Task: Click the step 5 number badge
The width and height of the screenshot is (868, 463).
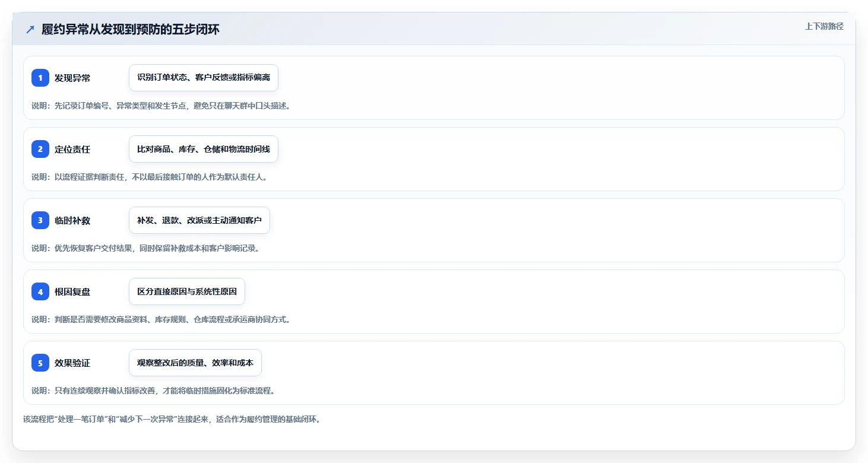Action: click(x=40, y=363)
